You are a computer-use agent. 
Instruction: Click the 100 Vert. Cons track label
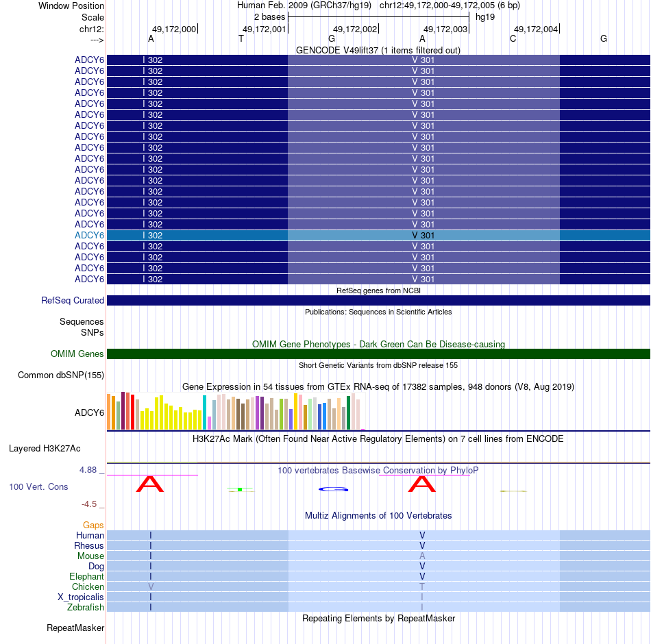[x=38, y=486]
